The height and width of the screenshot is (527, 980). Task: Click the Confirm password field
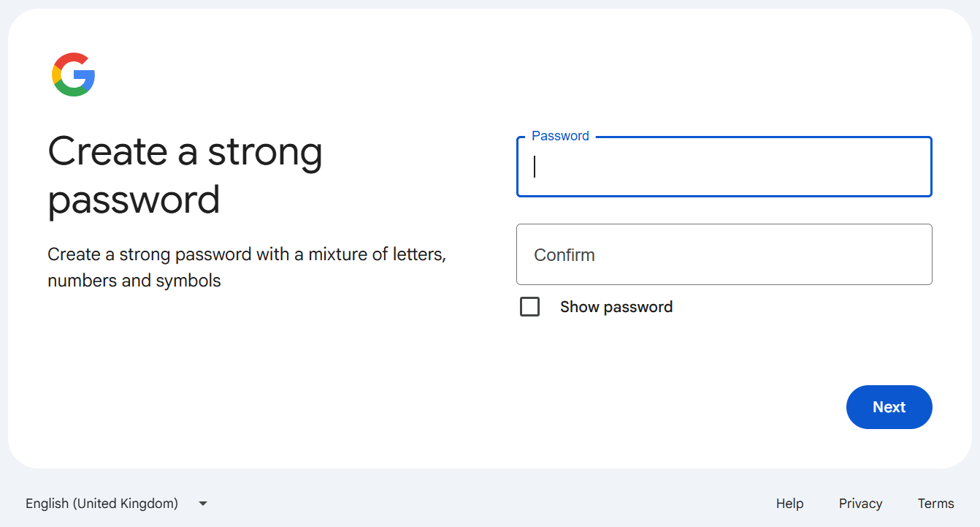tap(724, 254)
